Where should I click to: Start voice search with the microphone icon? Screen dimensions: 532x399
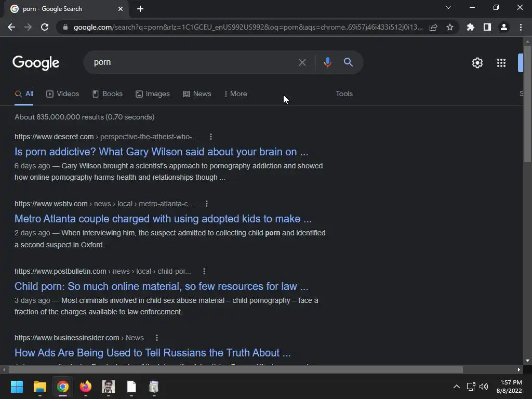pyautogui.click(x=327, y=62)
